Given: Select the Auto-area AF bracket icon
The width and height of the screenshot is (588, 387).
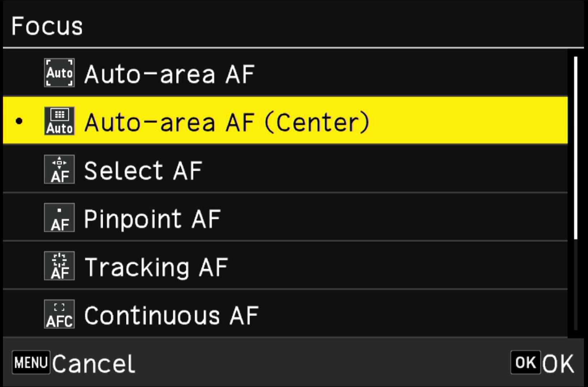Looking at the screenshot, I should [59, 73].
